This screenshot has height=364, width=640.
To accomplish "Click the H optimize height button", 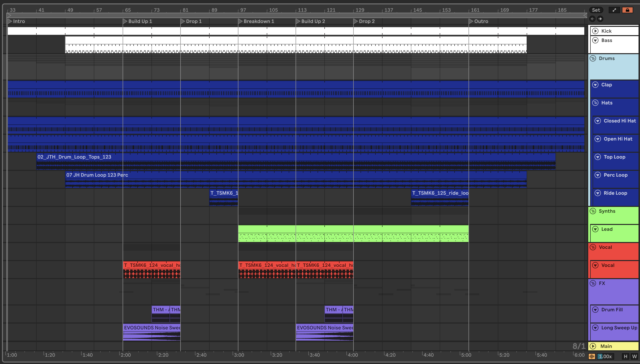I will tap(626, 356).
